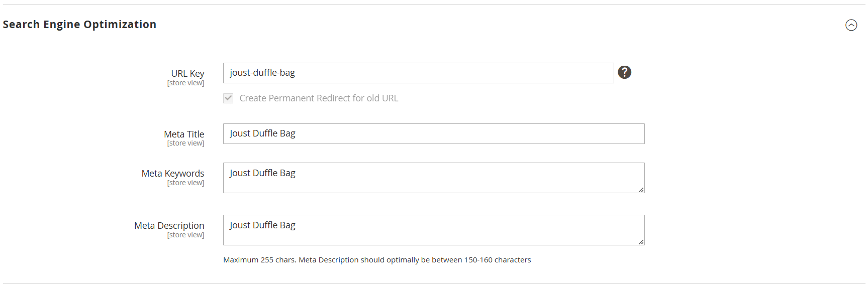Click into the Meta Title field

point(433,134)
